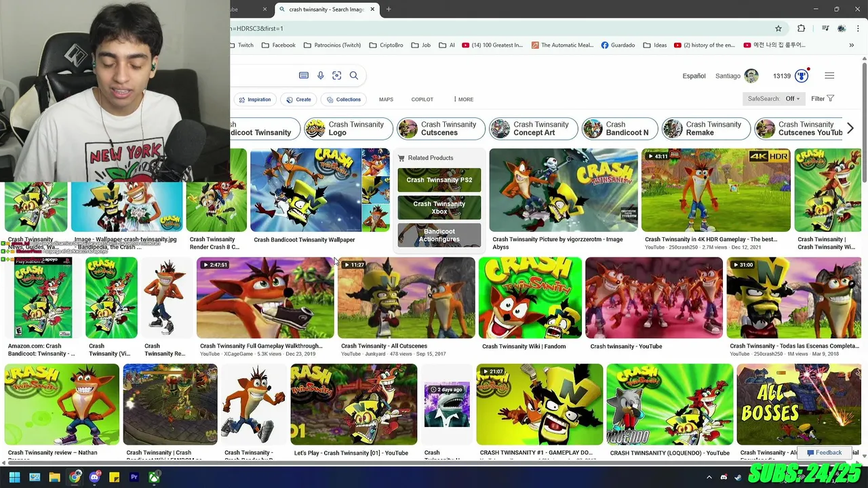
Task: Expand the MORE search categories menu
Action: coord(463,100)
